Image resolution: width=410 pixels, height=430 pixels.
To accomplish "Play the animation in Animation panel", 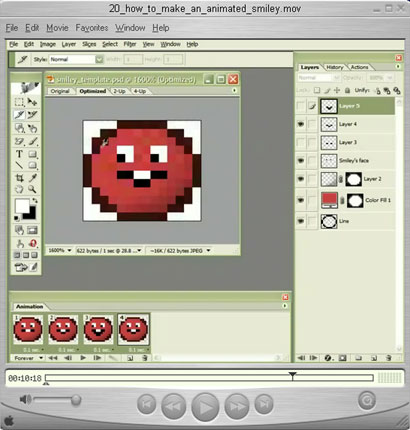I will pyautogui.click(x=83, y=358).
